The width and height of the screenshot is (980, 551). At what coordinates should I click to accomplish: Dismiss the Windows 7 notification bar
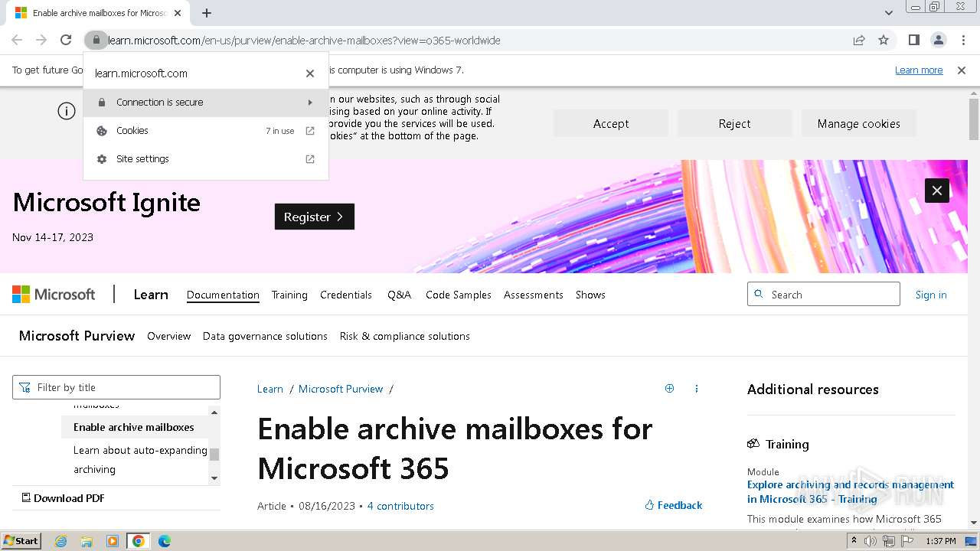point(962,70)
